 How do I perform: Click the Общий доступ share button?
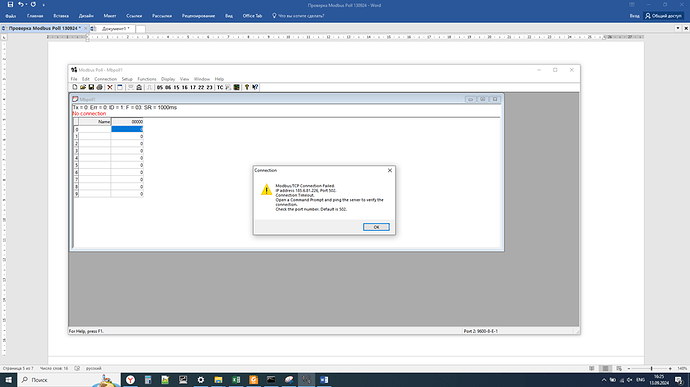[x=663, y=16]
